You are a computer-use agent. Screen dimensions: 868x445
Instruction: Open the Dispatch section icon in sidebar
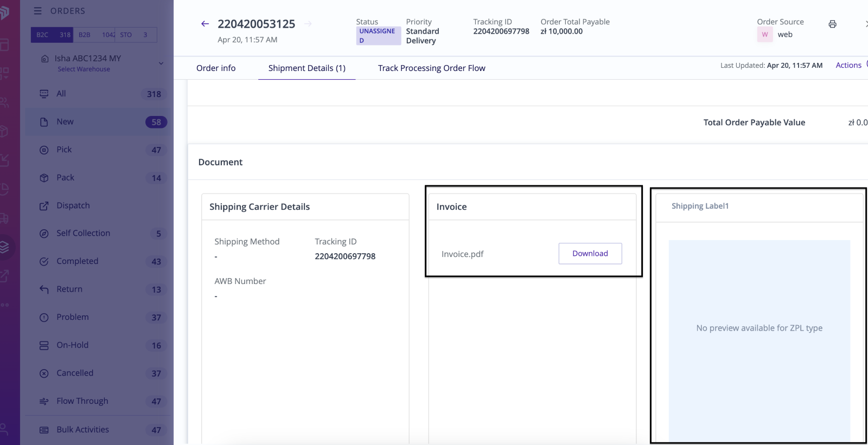pos(44,206)
